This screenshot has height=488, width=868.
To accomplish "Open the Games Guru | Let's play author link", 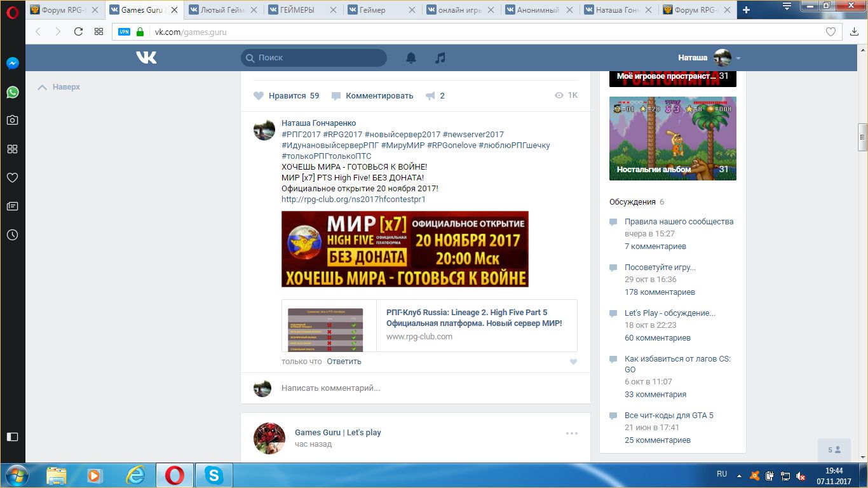I will (x=338, y=433).
